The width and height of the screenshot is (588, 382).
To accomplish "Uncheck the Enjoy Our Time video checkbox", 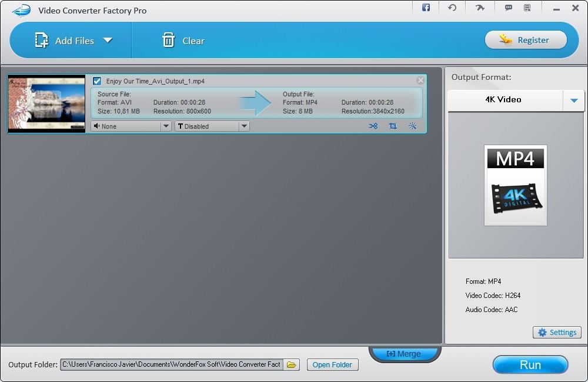I will click(x=96, y=81).
